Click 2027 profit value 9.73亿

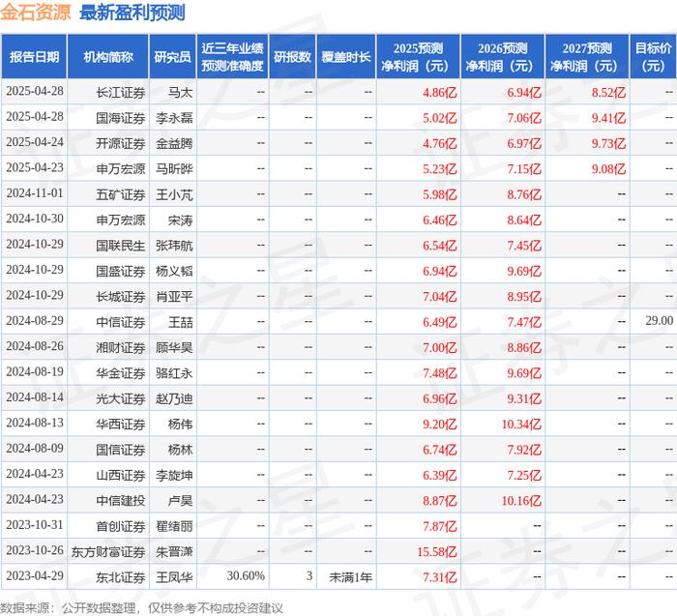point(608,143)
